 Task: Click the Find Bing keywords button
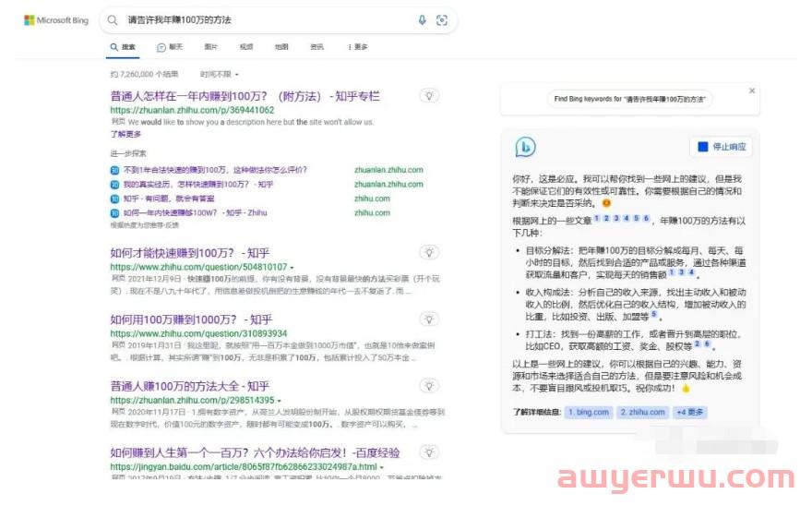pyautogui.click(x=629, y=99)
